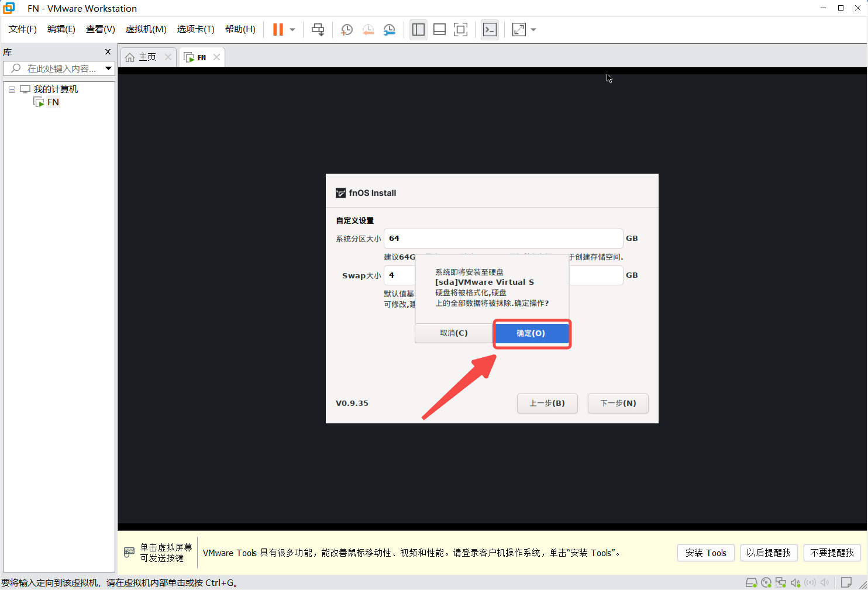
Task: Collapse the 我的计算机 tree node
Action: coord(12,89)
